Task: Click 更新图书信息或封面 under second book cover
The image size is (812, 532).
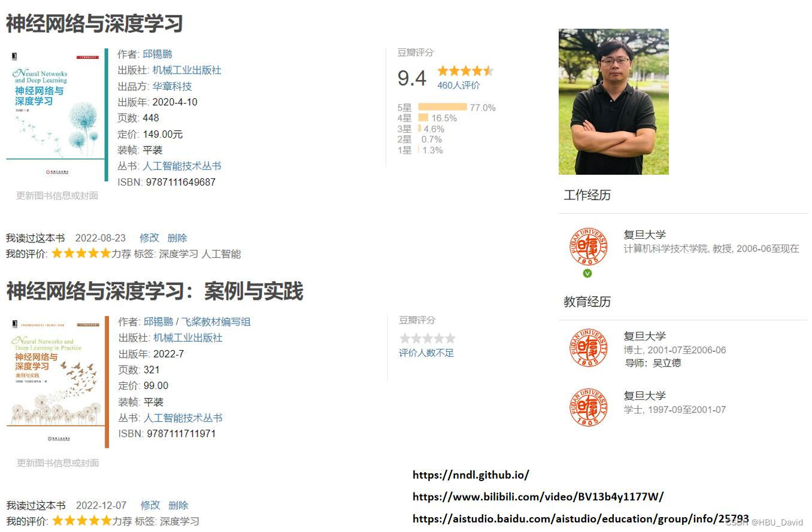Action: (x=57, y=463)
